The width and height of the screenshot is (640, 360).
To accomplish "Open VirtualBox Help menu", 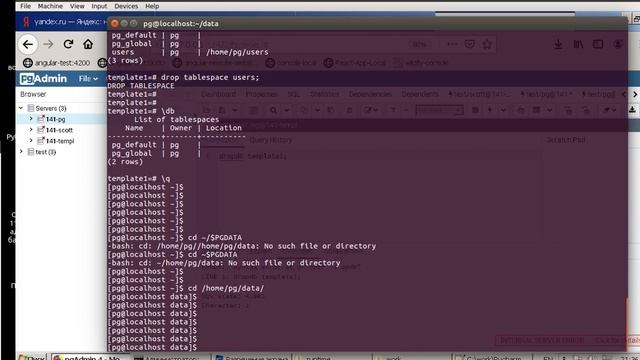I will tap(152, 6).
